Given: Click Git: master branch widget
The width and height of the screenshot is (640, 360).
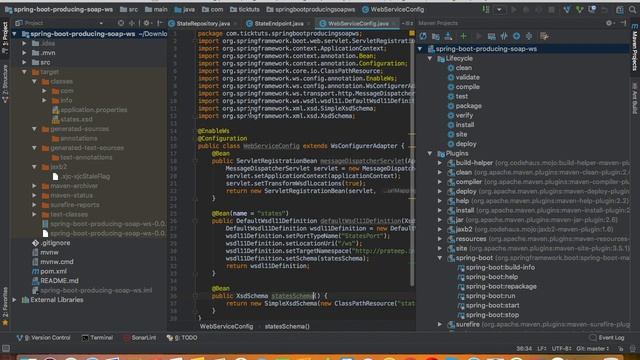Looking at the screenshot, I should click(x=593, y=349).
